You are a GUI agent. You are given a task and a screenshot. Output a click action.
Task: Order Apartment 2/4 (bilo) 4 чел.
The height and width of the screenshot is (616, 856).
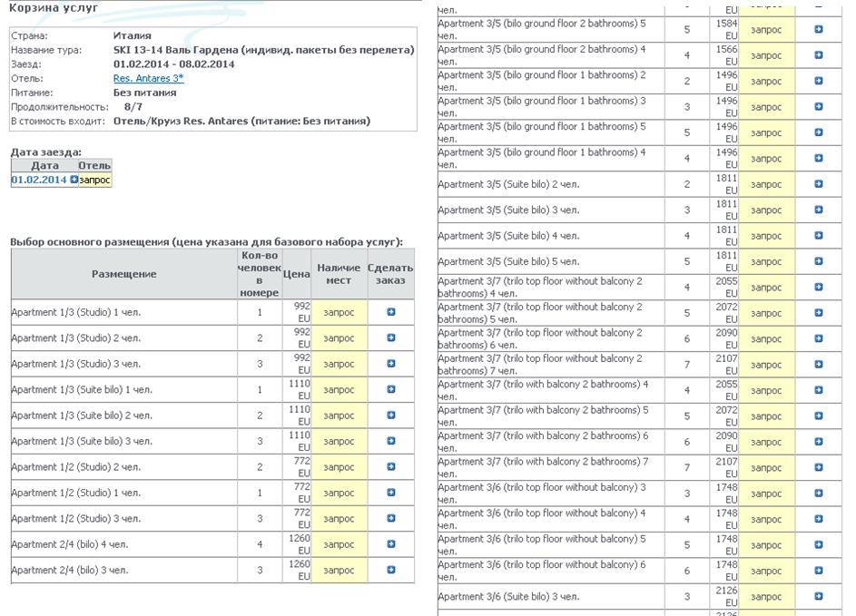pos(391,544)
